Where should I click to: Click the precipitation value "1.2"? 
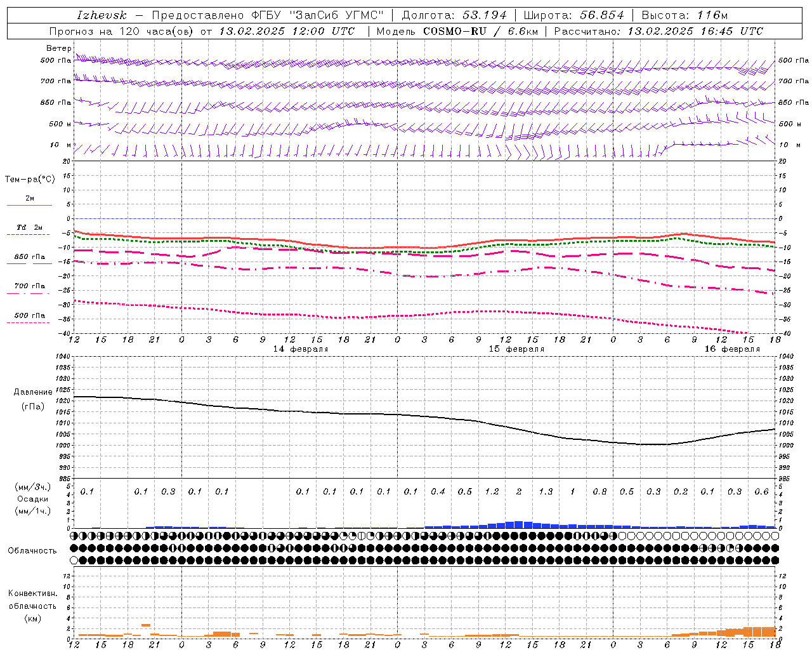[x=492, y=491]
